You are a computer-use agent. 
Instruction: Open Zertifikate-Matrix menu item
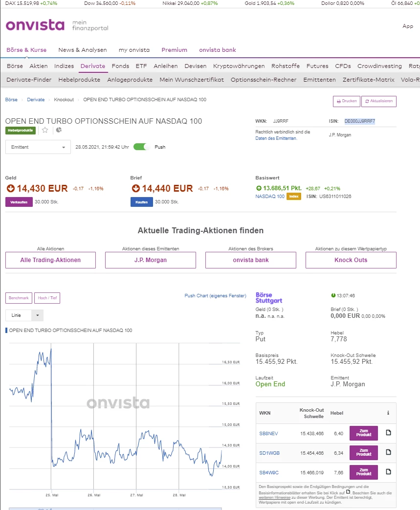(368, 80)
